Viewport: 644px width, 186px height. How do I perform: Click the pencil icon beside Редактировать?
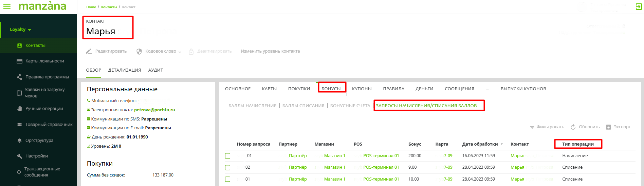coord(89,51)
